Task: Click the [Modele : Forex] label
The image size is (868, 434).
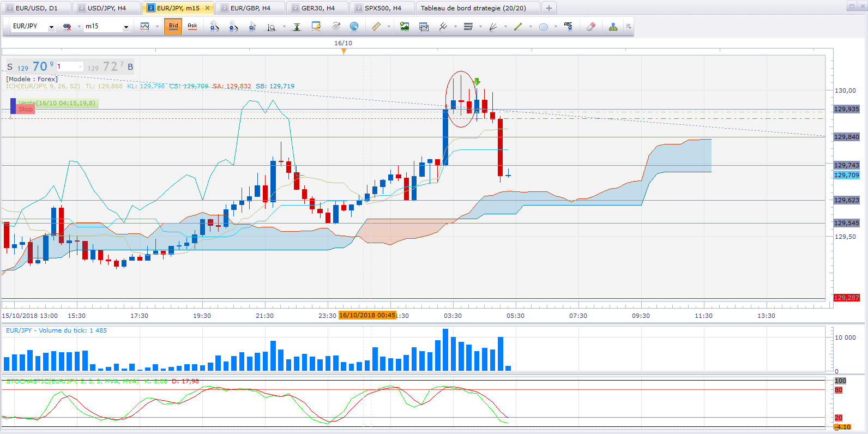Action: (32, 79)
